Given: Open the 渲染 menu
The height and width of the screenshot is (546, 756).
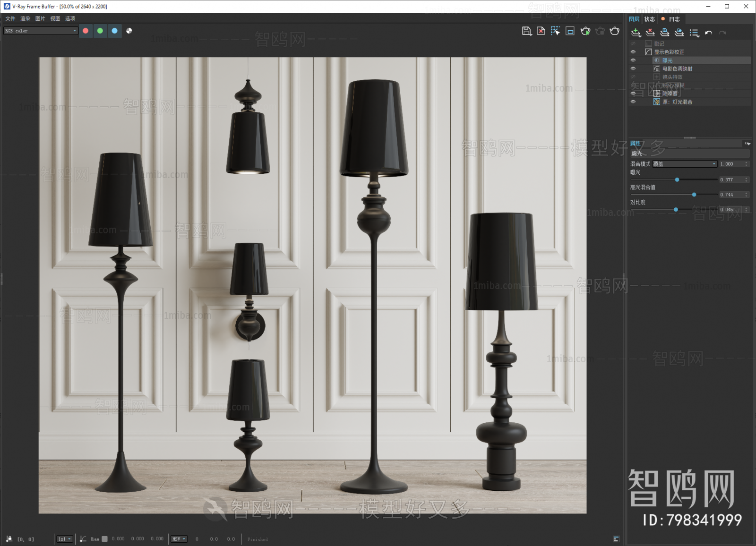Looking at the screenshot, I should coord(26,18).
